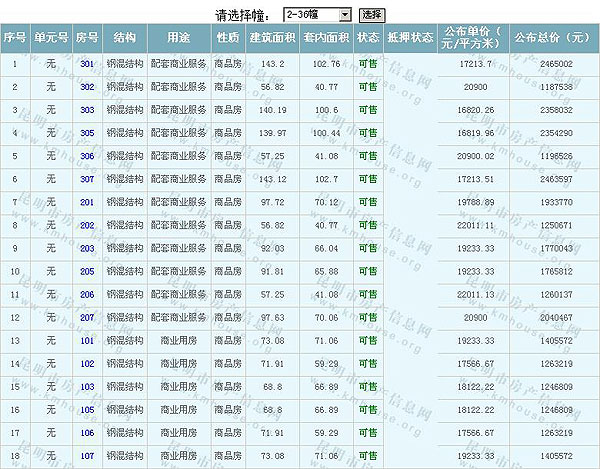The height and width of the screenshot is (469, 600).
Task: Click room 305 link
Action: click(x=87, y=133)
